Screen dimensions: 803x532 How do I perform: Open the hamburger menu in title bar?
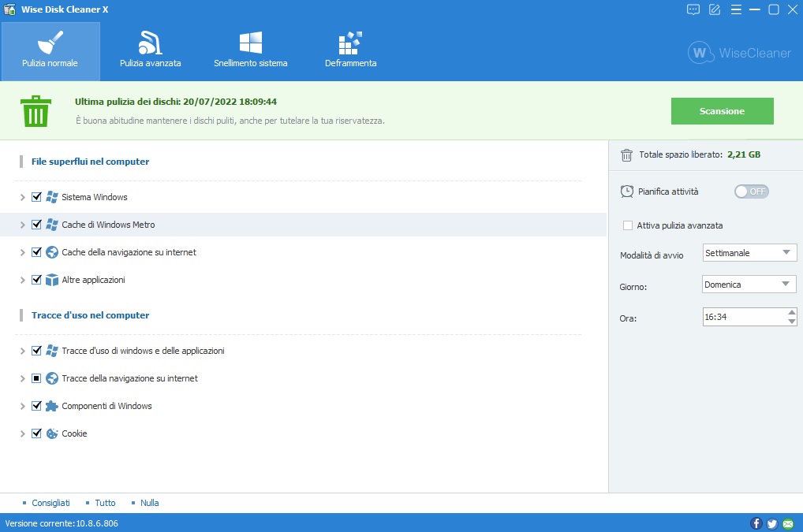pyautogui.click(x=736, y=9)
